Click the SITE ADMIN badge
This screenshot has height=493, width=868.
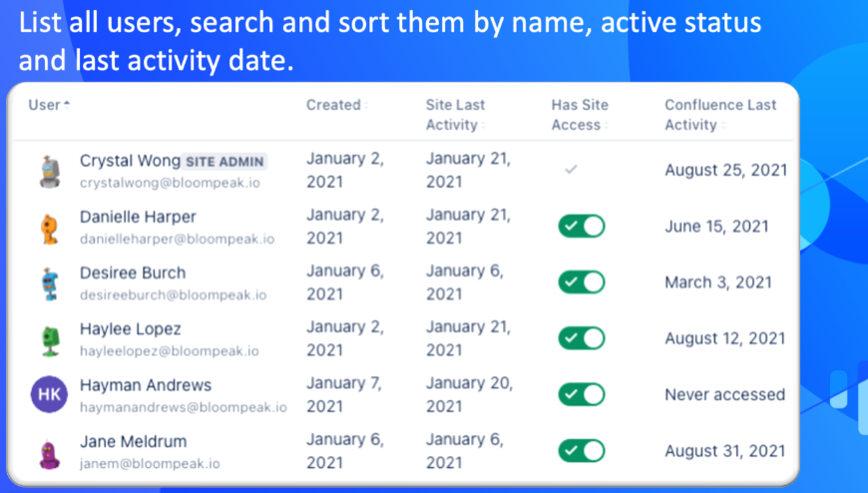(226, 162)
